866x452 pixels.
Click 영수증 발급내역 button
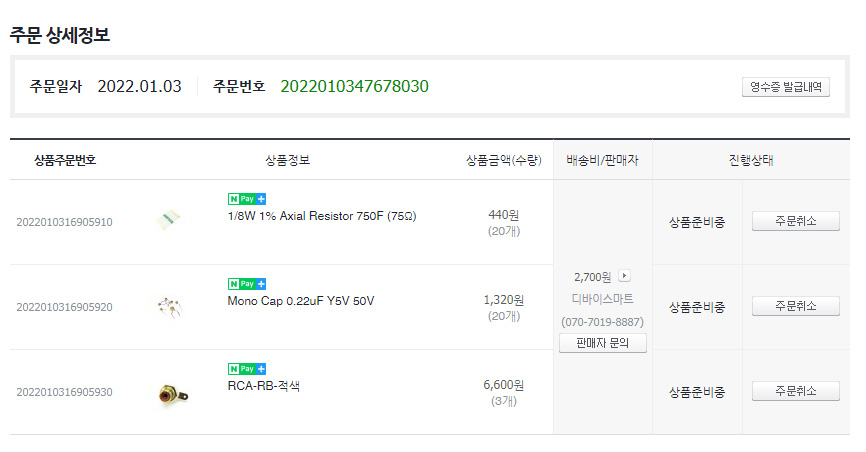[x=786, y=87]
